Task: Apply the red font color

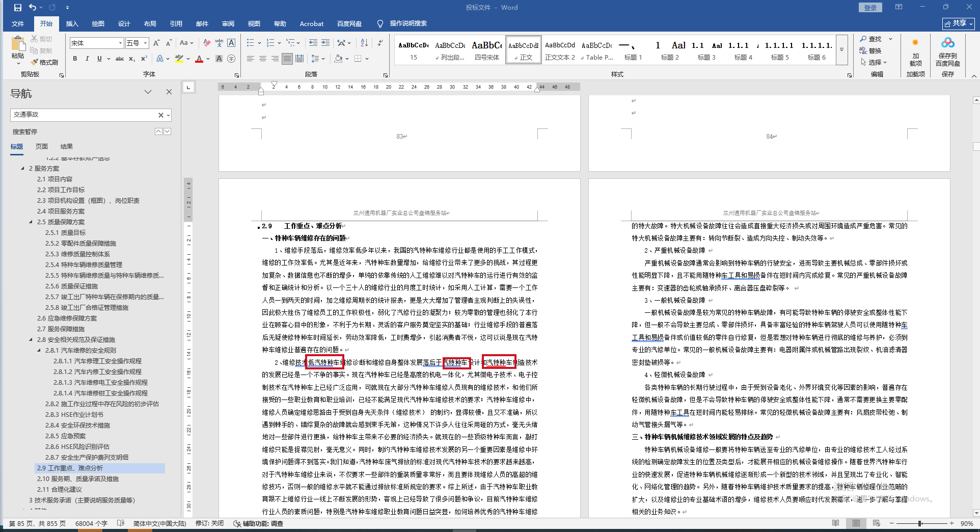Action: tap(199, 59)
